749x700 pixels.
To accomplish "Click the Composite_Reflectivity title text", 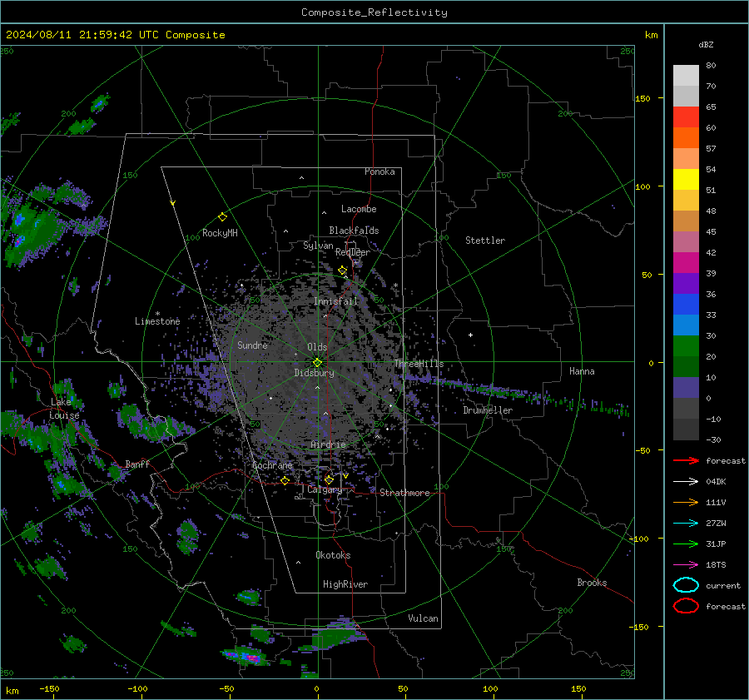I will coord(374,12).
